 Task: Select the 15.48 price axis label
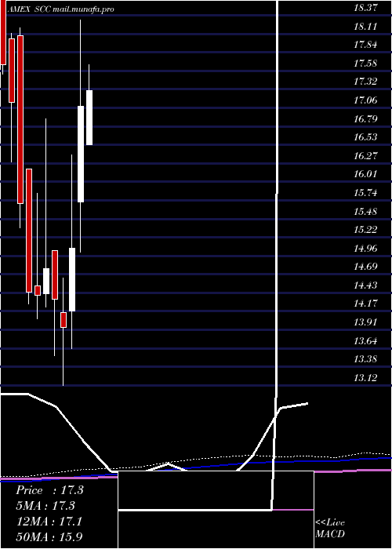365,211
